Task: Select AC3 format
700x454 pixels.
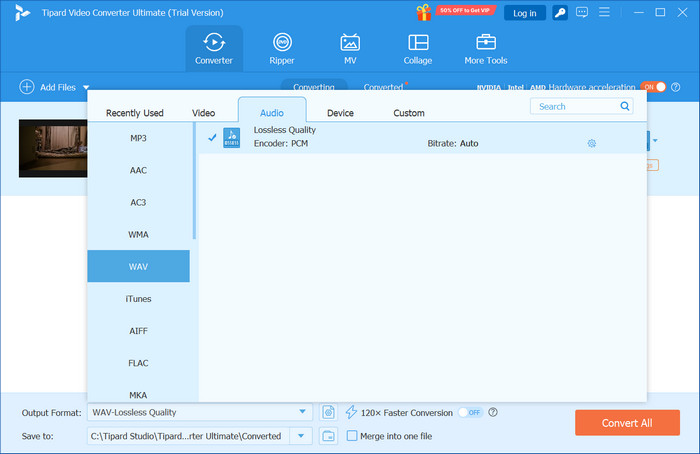Action: tap(138, 202)
